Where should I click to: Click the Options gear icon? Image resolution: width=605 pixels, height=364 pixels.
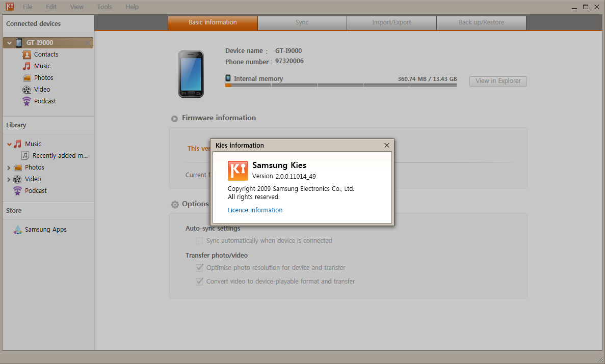(175, 204)
